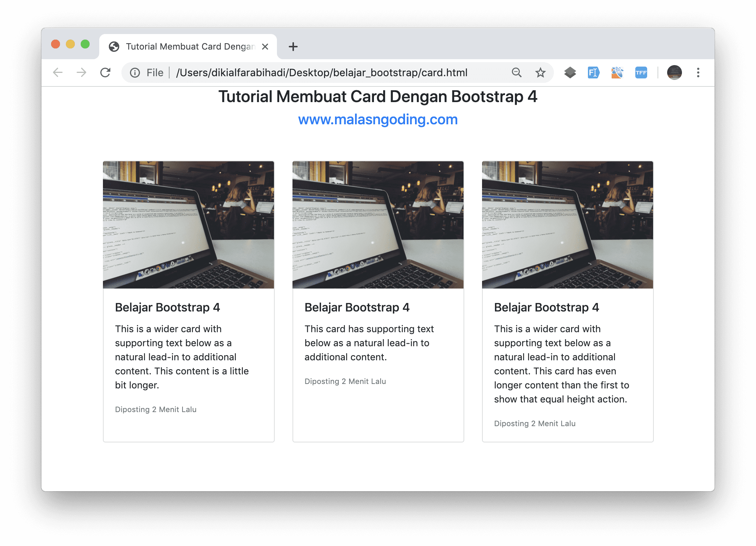The width and height of the screenshot is (756, 546).
Task: Reload the card.html page
Action: pos(106,73)
